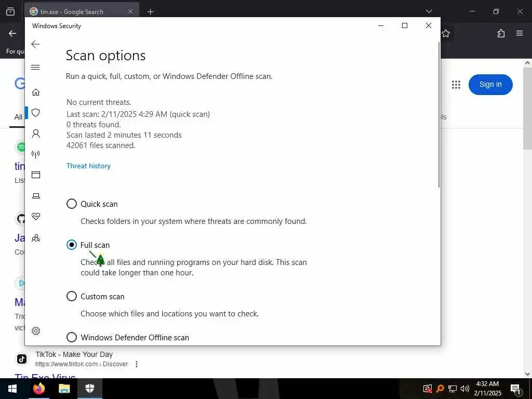532x399 pixels.
Task: Bookmark this page with star icon
Action: (446, 33)
